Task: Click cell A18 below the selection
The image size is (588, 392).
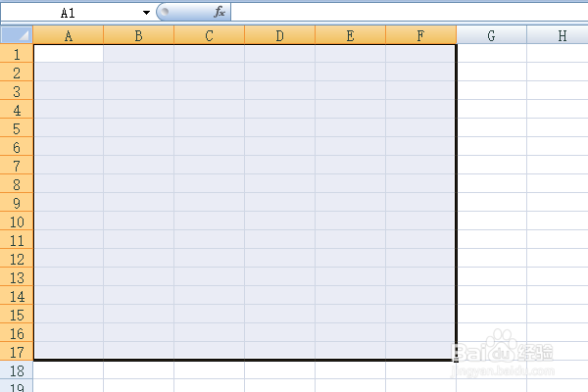Action: pyautogui.click(x=69, y=370)
